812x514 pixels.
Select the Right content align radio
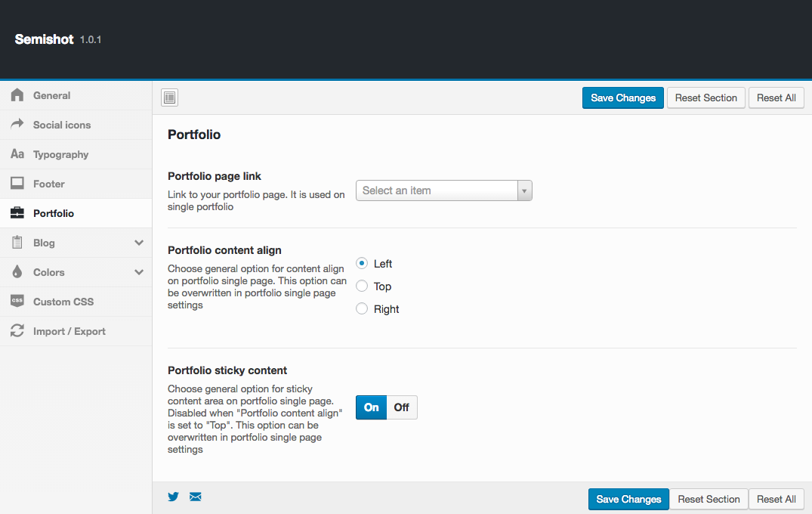click(x=362, y=309)
